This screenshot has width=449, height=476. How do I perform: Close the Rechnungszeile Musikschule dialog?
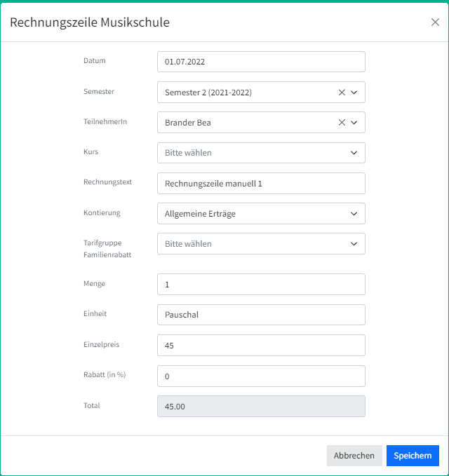point(435,22)
